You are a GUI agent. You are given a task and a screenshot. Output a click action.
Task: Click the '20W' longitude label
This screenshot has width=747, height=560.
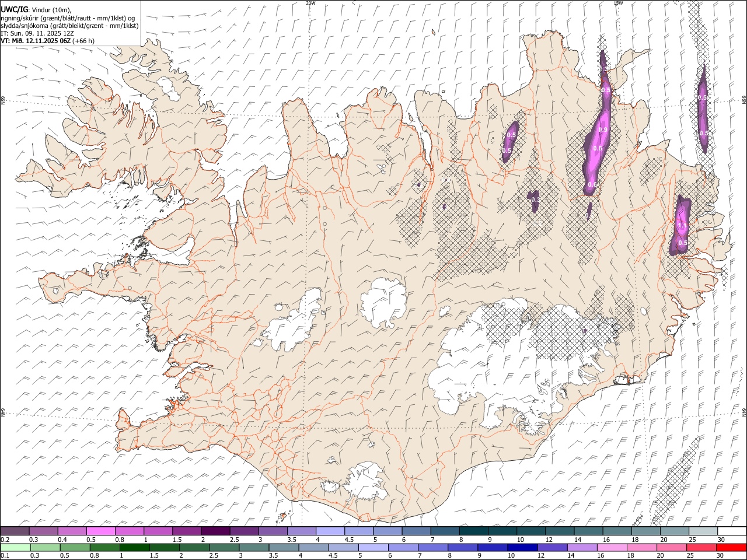coord(310,2)
